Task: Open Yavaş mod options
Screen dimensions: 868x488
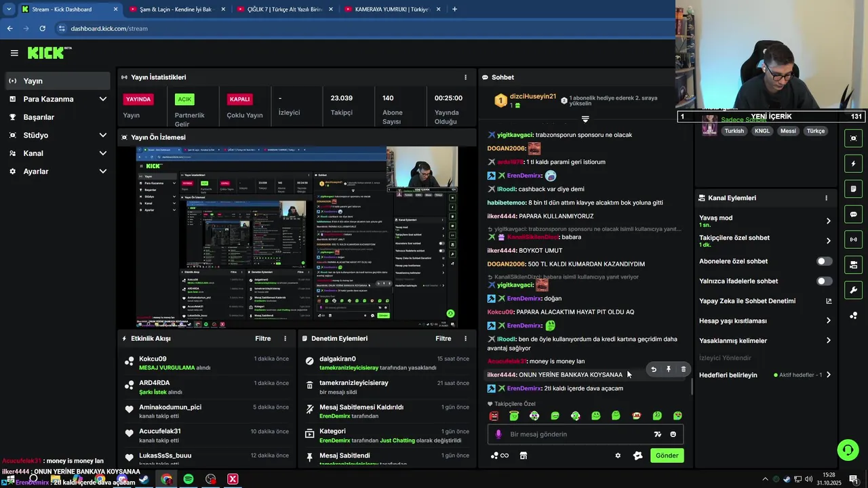Action: 765,221
